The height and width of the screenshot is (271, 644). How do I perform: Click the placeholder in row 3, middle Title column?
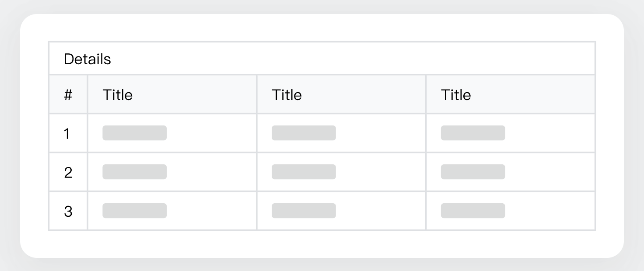304,211
